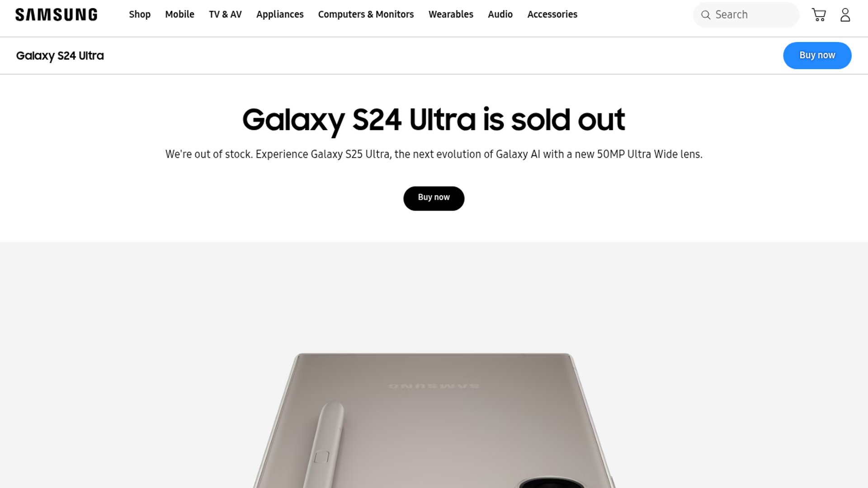Open the TV & AV menu
This screenshot has height=488, width=868.
(x=225, y=14)
